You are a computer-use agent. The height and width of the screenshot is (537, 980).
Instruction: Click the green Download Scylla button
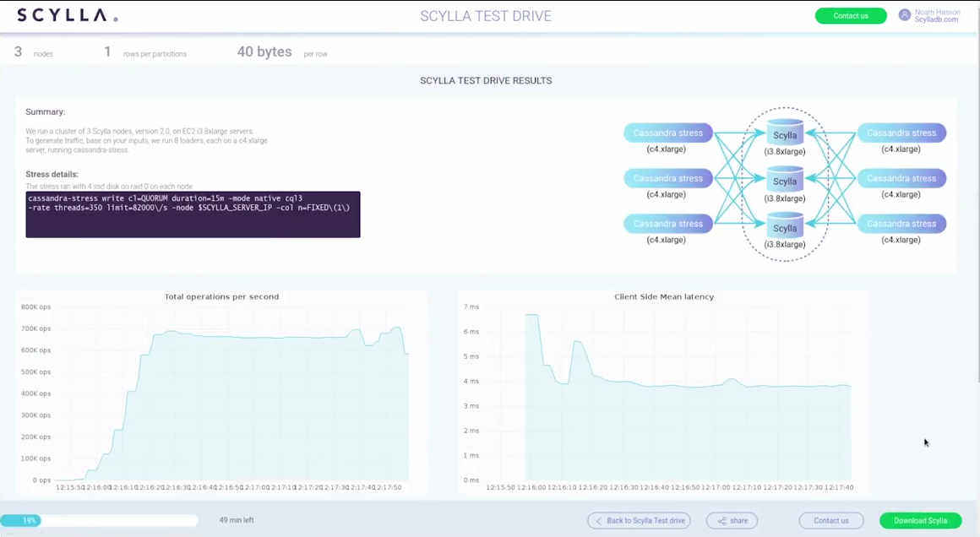[920, 521]
